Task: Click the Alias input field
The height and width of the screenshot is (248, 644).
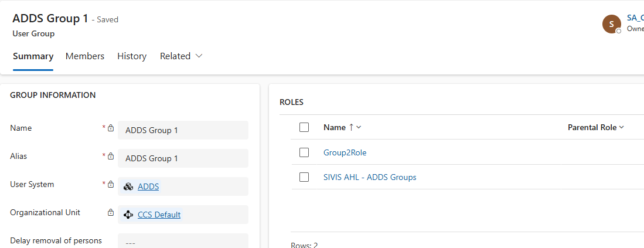Action: tap(183, 158)
